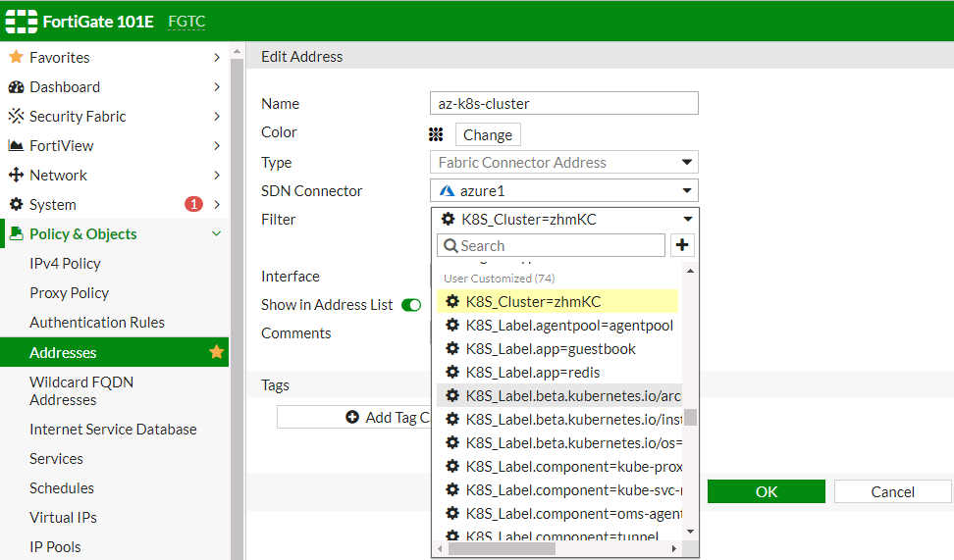Open Wildcard FQDN Addresses page
The height and width of the screenshot is (560, 954).
click(x=81, y=391)
